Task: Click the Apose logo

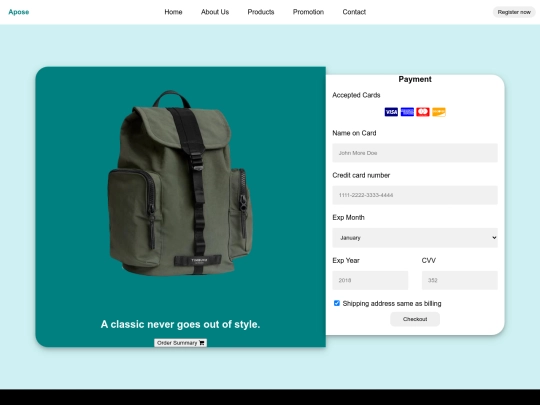Action: click(19, 12)
